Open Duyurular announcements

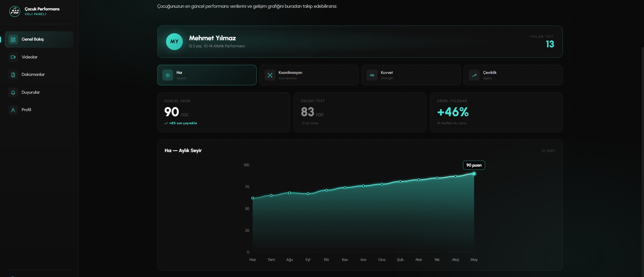click(x=39, y=92)
